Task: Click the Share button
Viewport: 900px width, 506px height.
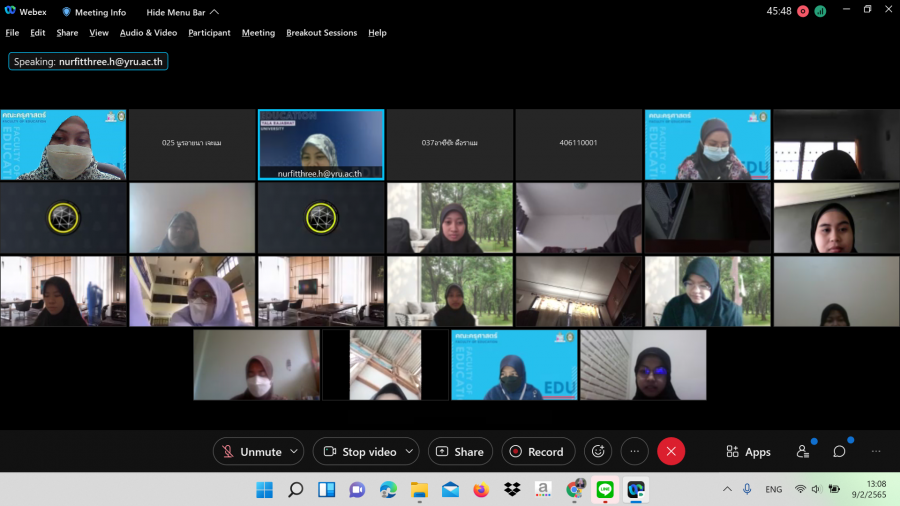Action: (460, 452)
